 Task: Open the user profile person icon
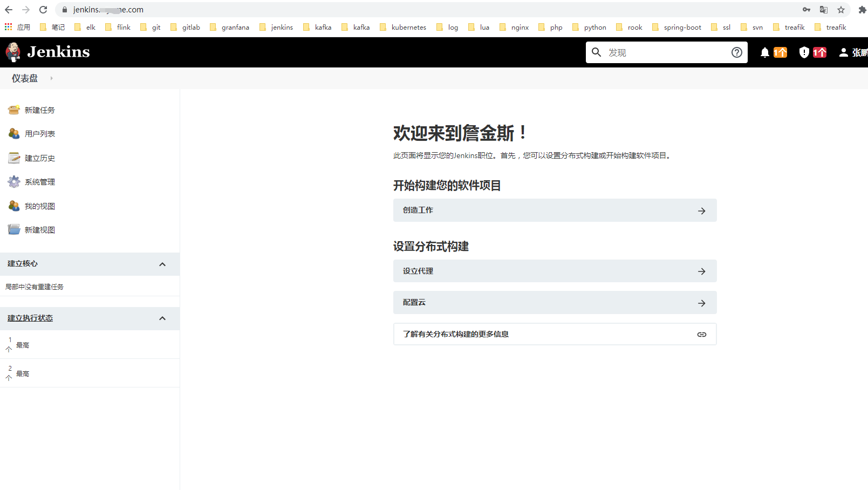843,52
